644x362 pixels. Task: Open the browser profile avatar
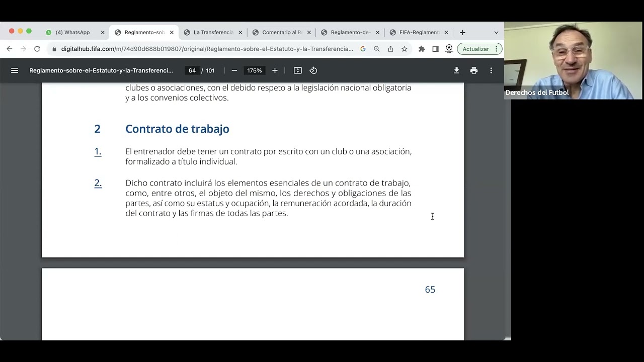point(449,49)
